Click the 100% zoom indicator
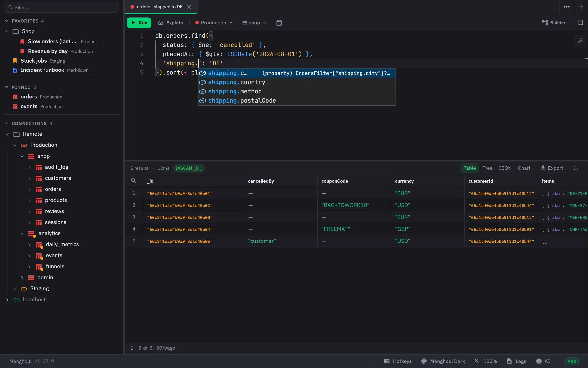Image resolution: width=588 pixels, height=368 pixels. coord(486,361)
